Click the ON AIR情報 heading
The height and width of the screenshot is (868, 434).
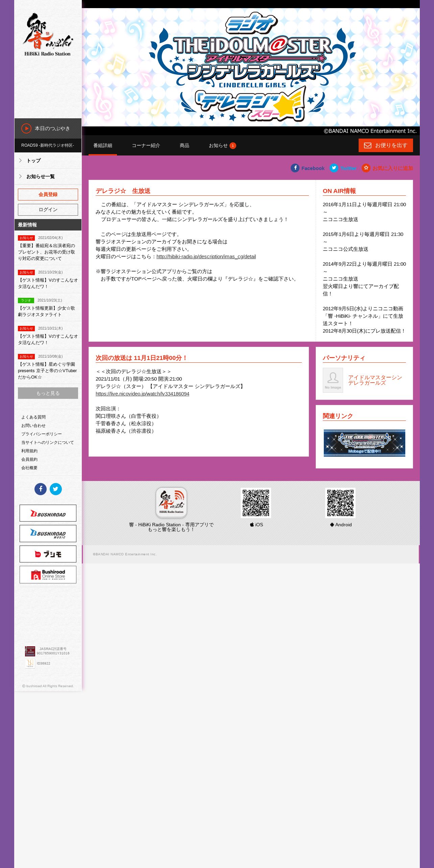coord(339,191)
